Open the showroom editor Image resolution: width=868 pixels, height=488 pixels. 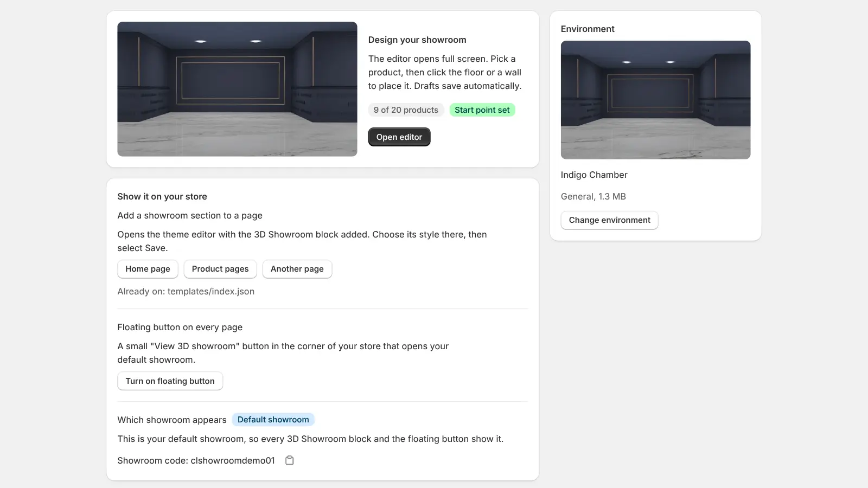tap(399, 137)
